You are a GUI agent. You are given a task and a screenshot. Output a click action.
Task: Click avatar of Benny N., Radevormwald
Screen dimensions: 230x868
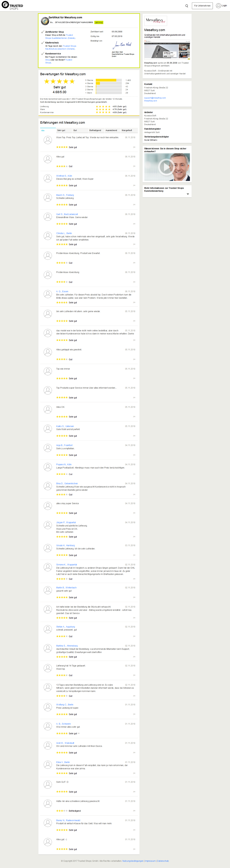[x=48, y=823]
